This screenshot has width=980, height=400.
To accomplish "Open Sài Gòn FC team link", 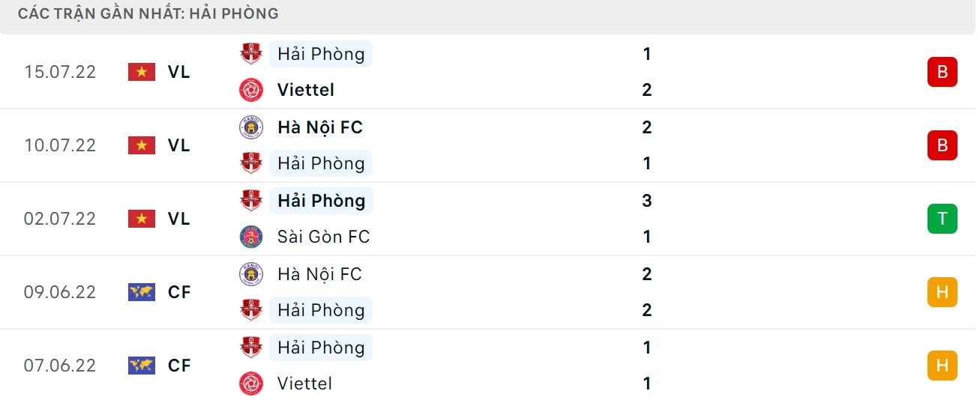I will click(x=323, y=237).
